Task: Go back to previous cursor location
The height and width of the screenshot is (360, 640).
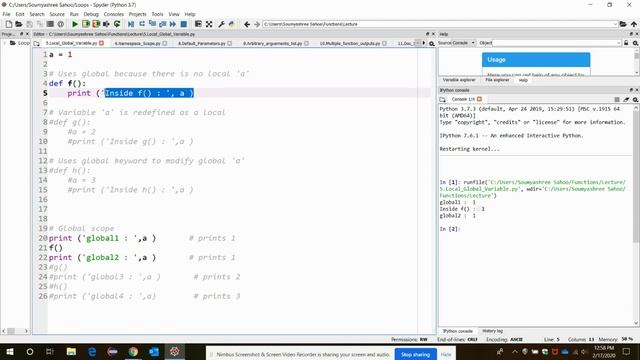Action: [247, 24]
